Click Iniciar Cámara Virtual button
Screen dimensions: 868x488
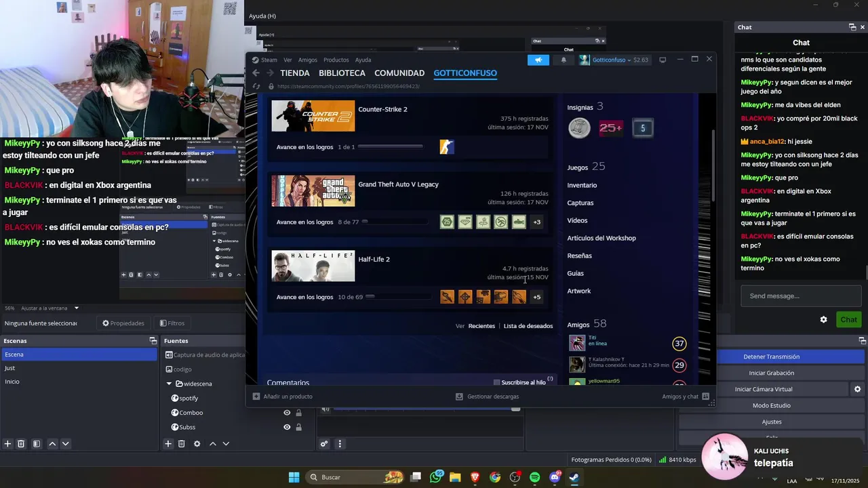[x=764, y=389]
